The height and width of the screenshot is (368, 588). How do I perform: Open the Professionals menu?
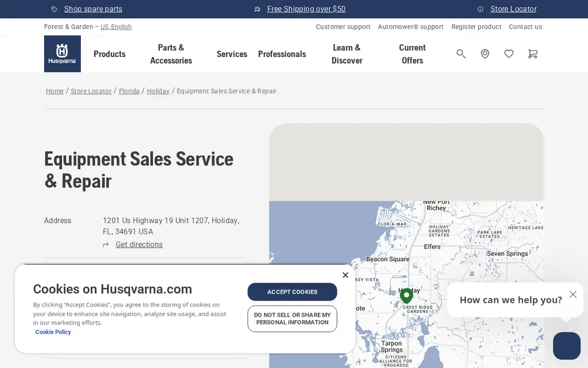click(282, 54)
